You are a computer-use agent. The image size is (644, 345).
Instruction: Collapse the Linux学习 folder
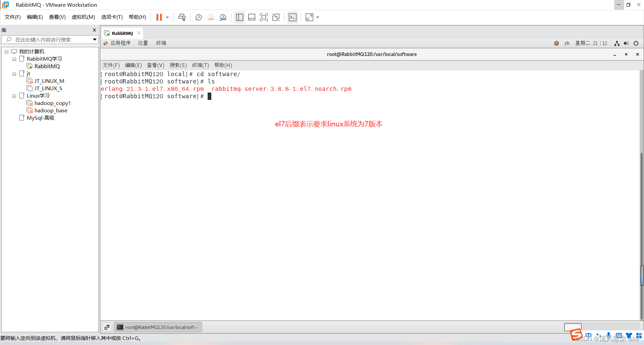coord(14,96)
